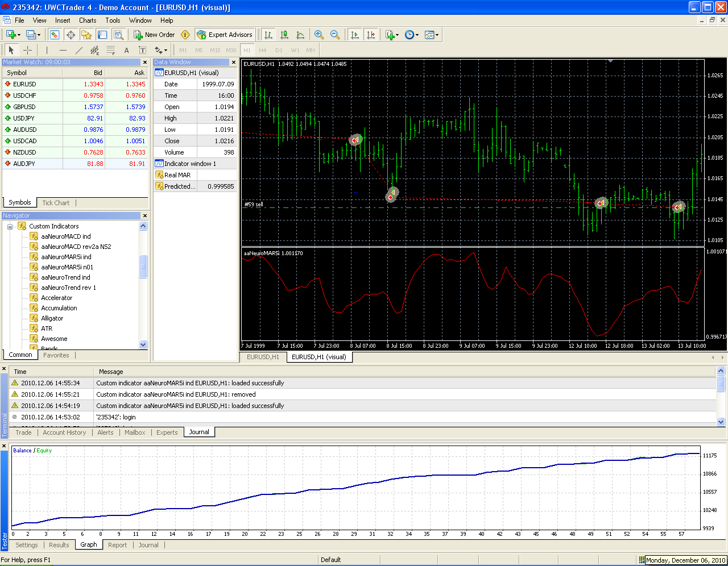The height and width of the screenshot is (566, 728).
Task: Select the Alligator indicator
Action: click(52, 318)
